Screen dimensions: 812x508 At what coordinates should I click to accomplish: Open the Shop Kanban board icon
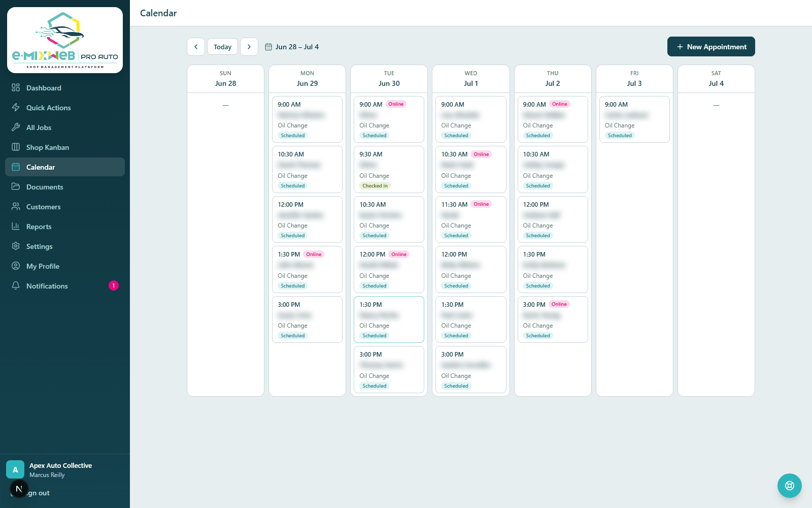(x=16, y=147)
